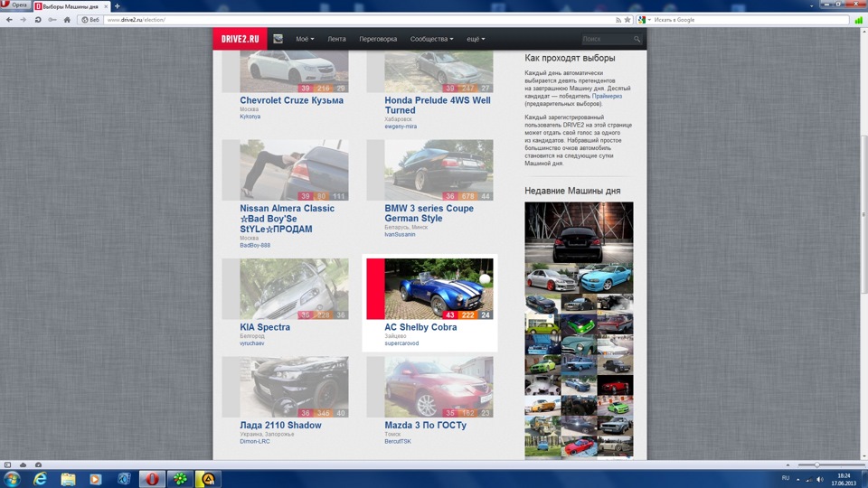This screenshot has width=868, height=488.
Task: Open BMW 3 series Coupe German Style
Action: [x=429, y=213]
